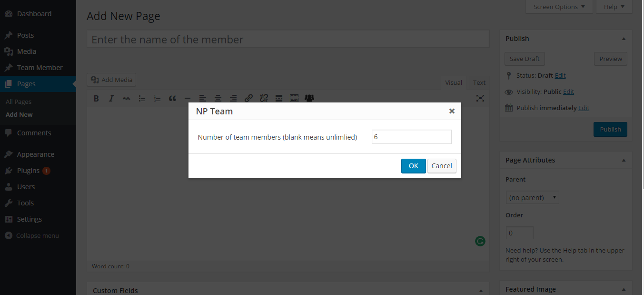Edit the Publish immediately schedule link
The width and height of the screenshot is (644, 295).
point(584,108)
